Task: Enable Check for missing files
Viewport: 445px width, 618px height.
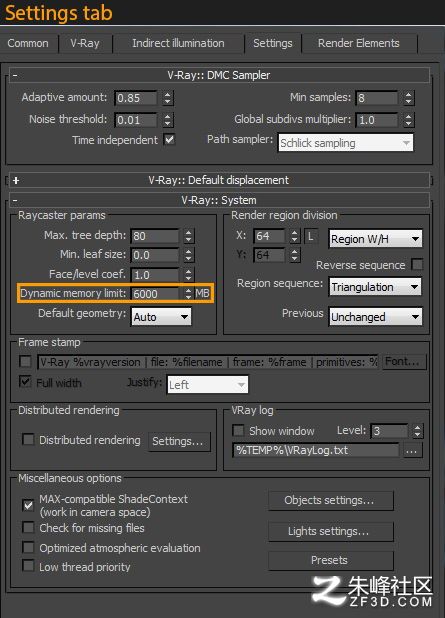Action: [x=28, y=527]
